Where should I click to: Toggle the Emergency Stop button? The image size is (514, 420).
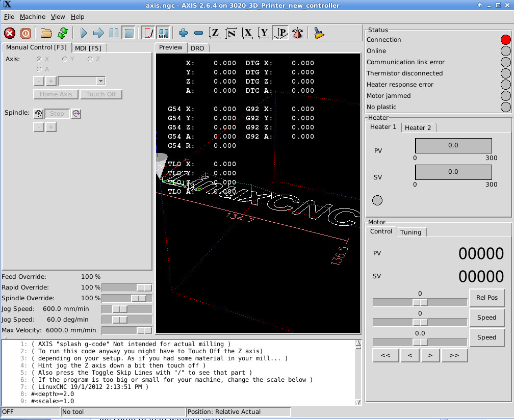(10, 33)
